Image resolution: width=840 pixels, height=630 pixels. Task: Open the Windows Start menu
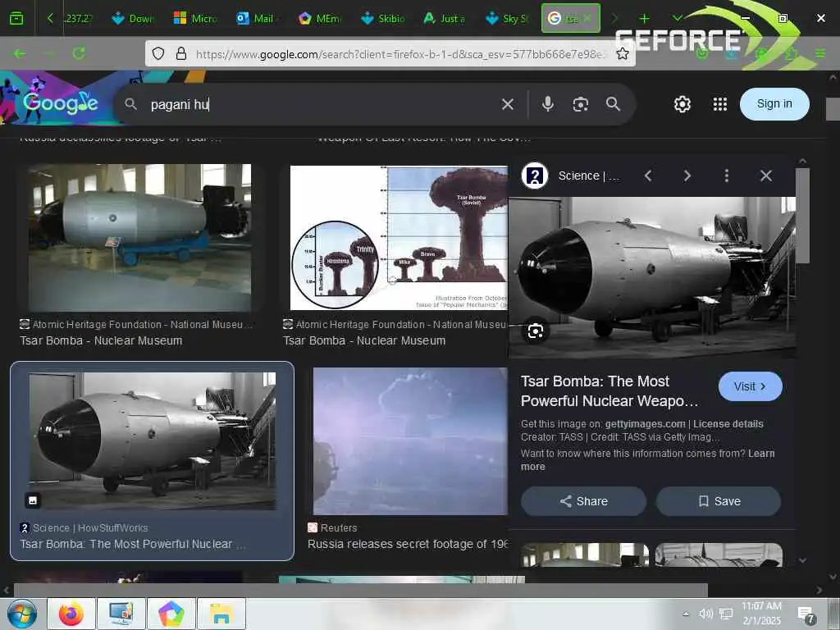22,614
